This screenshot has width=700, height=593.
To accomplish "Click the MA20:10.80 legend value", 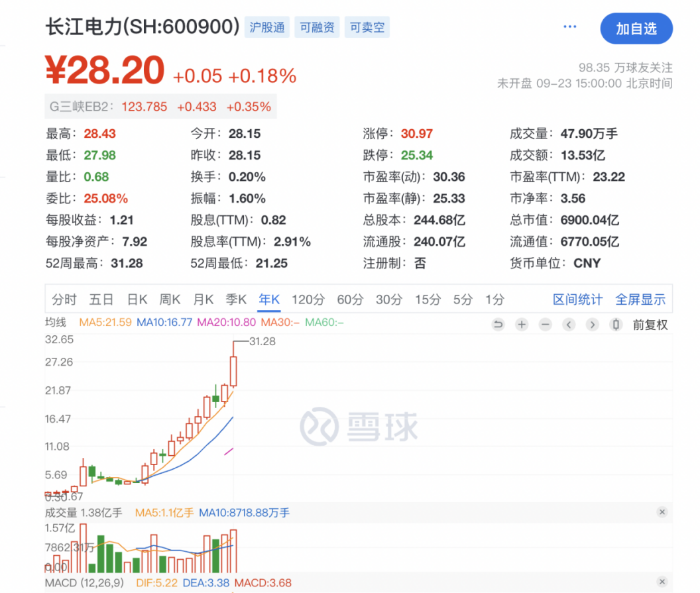I will click(x=226, y=322).
